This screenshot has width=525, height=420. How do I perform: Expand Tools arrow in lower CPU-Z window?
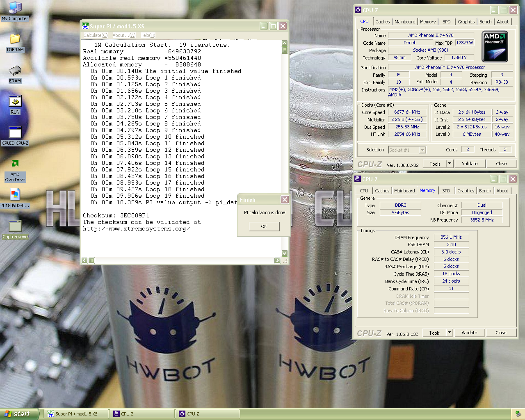click(449, 333)
